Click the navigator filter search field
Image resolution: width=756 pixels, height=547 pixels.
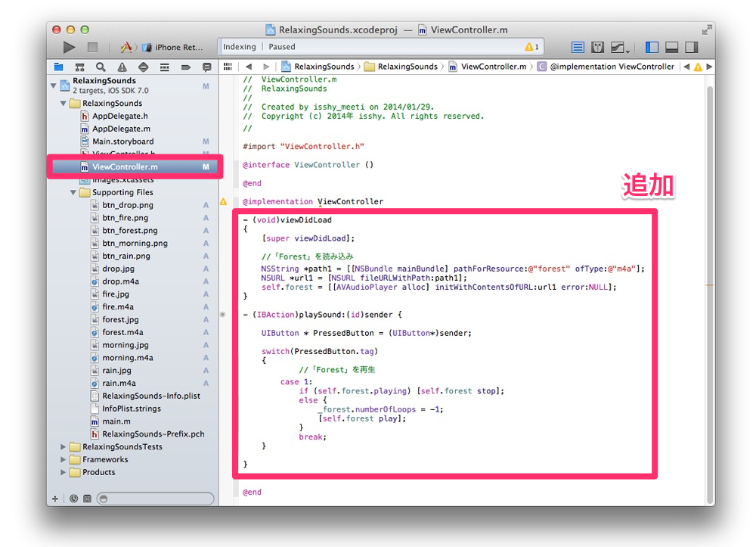pyautogui.click(x=155, y=499)
